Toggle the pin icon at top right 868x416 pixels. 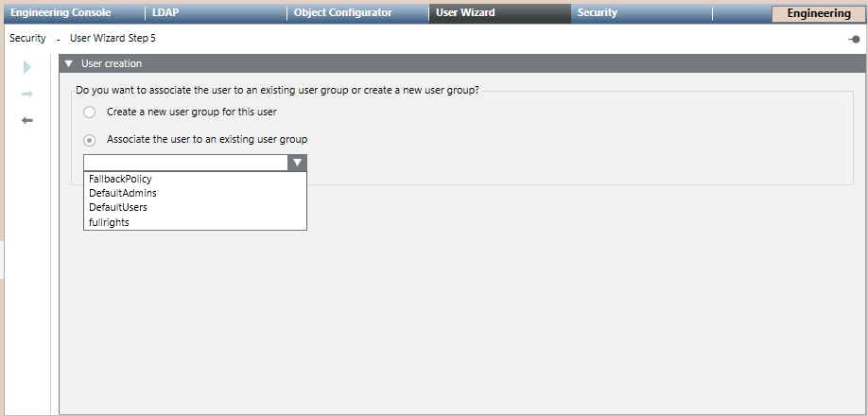tap(854, 39)
